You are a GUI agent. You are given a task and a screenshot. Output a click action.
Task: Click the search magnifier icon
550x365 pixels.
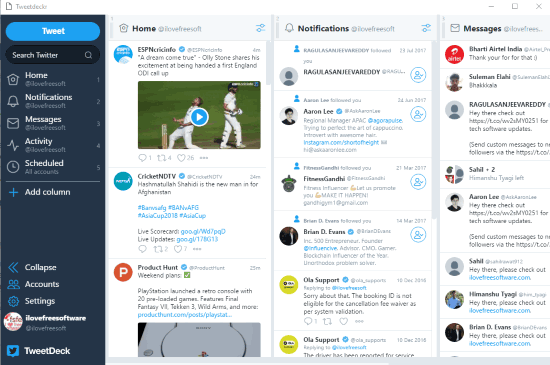pyautogui.click(x=88, y=55)
